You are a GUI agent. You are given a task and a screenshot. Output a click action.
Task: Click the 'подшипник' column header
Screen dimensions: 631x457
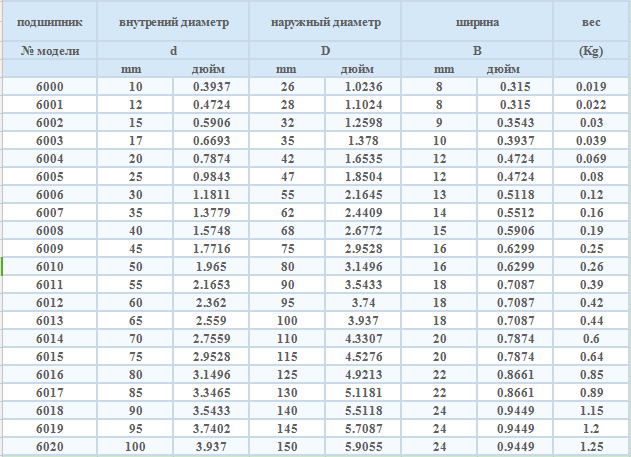(49, 21)
